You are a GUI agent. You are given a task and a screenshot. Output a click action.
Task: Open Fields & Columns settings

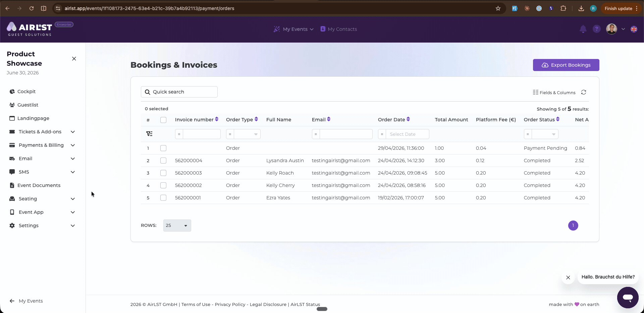tap(554, 92)
